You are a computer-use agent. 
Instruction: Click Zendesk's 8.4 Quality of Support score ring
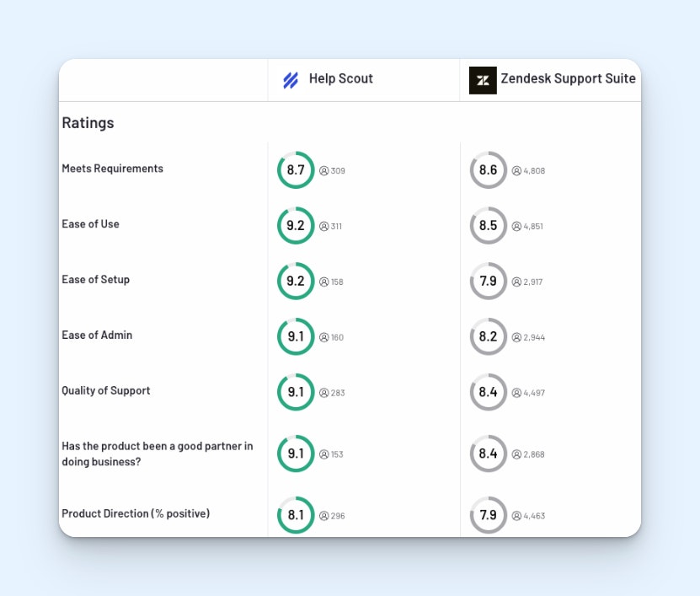[x=489, y=392]
